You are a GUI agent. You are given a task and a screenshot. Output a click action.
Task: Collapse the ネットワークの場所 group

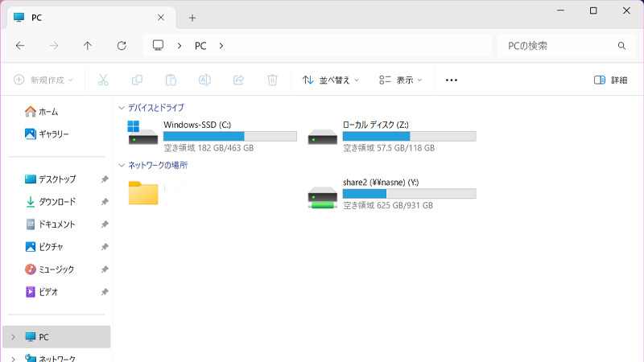click(x=122, y=165)
